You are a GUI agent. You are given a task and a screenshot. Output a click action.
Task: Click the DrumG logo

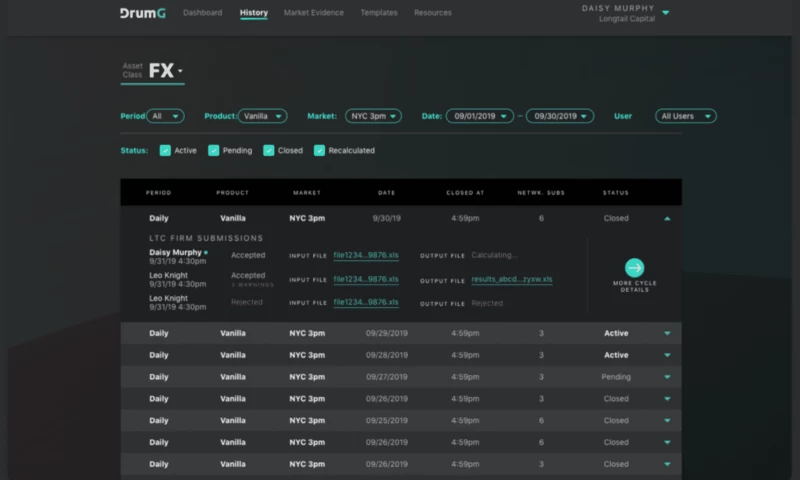(141, 13)
